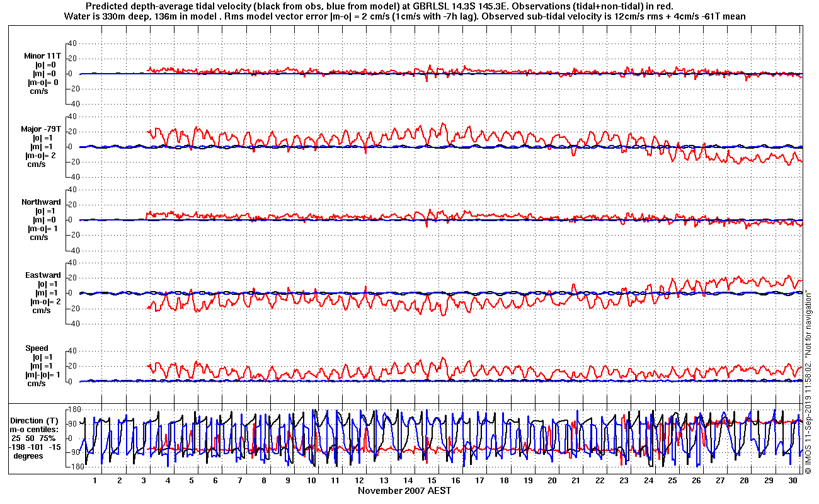Select the 'Northward' panel label
This screenshot has width=819, height=504.
point(41,202)
